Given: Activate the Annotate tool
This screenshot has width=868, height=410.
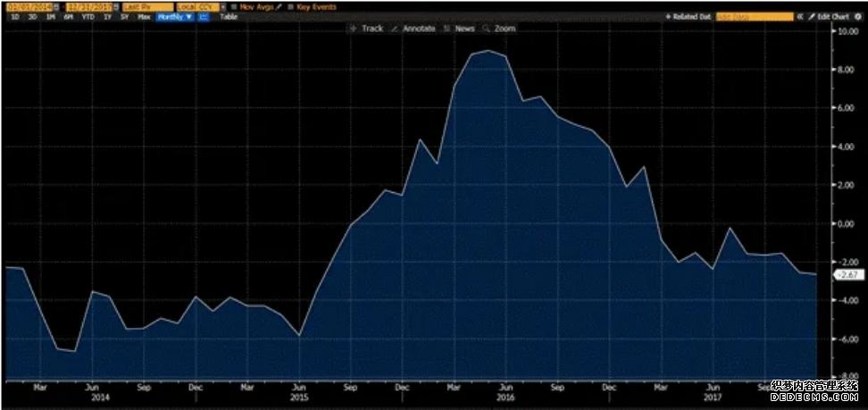Looking at the screenshot, I should coord(413,29).
